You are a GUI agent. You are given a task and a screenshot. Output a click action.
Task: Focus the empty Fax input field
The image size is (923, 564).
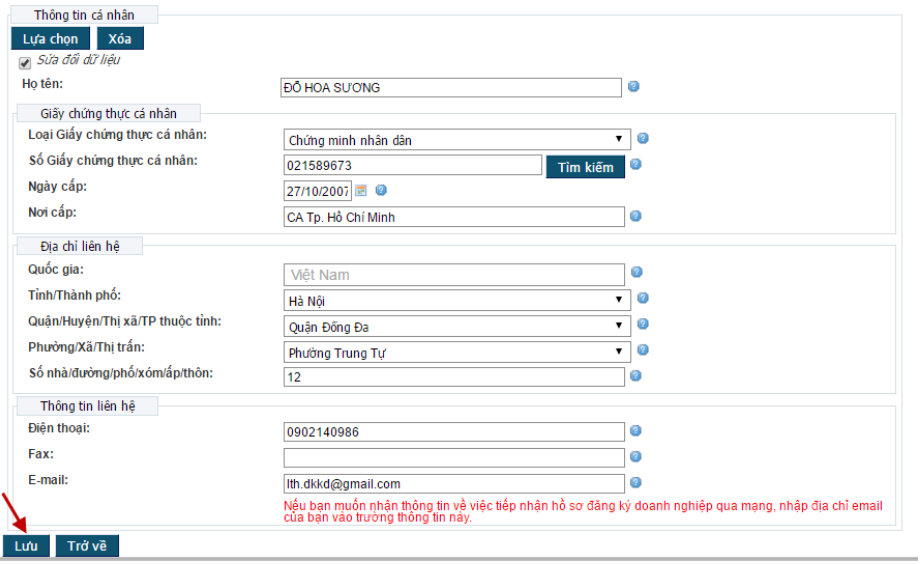pyautogui.click(x=454, y=458)
